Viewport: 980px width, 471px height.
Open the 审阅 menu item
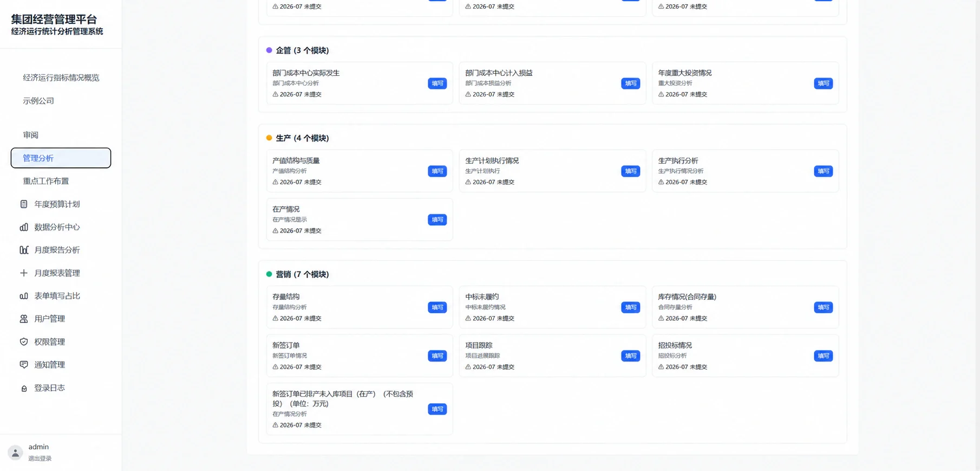(x=61, y=135)
